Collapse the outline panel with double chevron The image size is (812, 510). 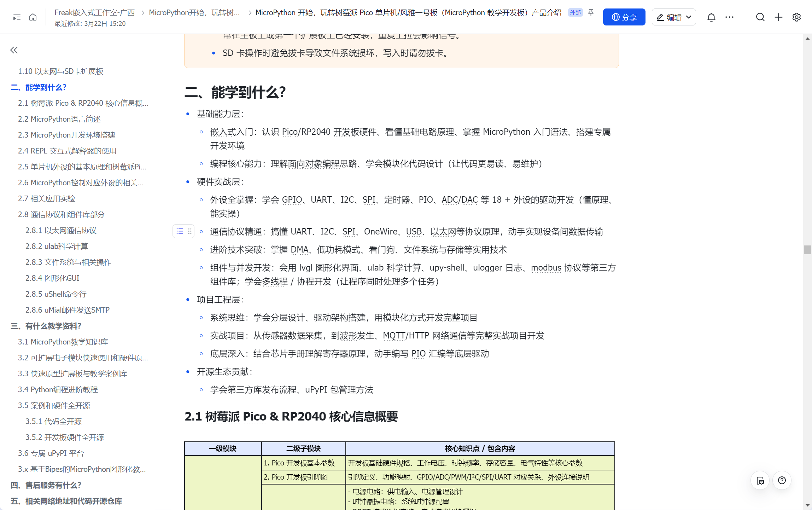point(14,50)
